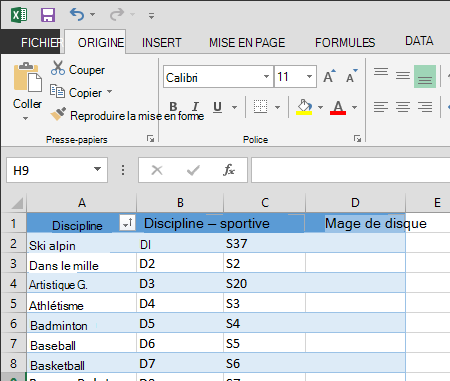The height and width of the screenshot is (381, 450).
Task: Open the DATA tab
Action: point(419,41)
